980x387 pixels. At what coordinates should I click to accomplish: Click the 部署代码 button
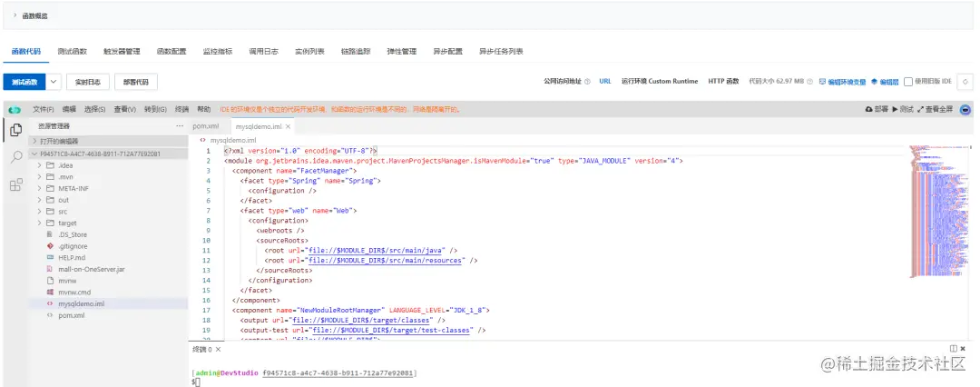(x=136, y=82)
